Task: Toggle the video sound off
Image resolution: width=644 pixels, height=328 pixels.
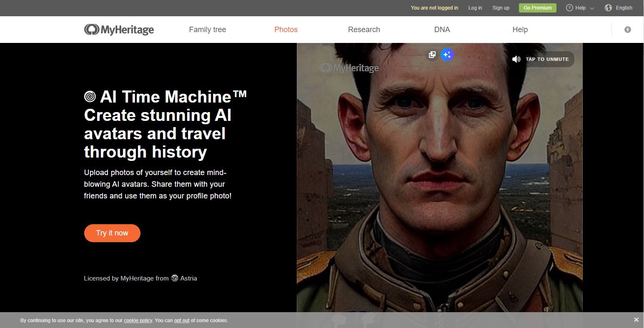Action: click(541, 59)
